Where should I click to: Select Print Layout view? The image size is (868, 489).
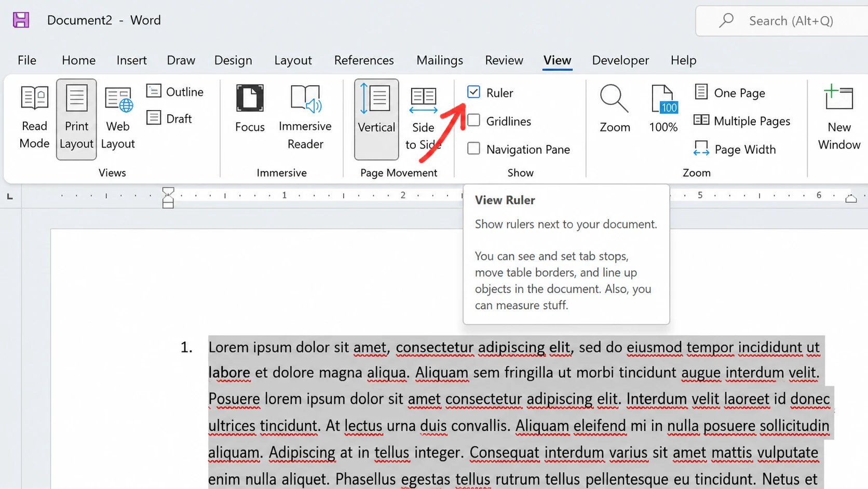click(x=76, y=119)
